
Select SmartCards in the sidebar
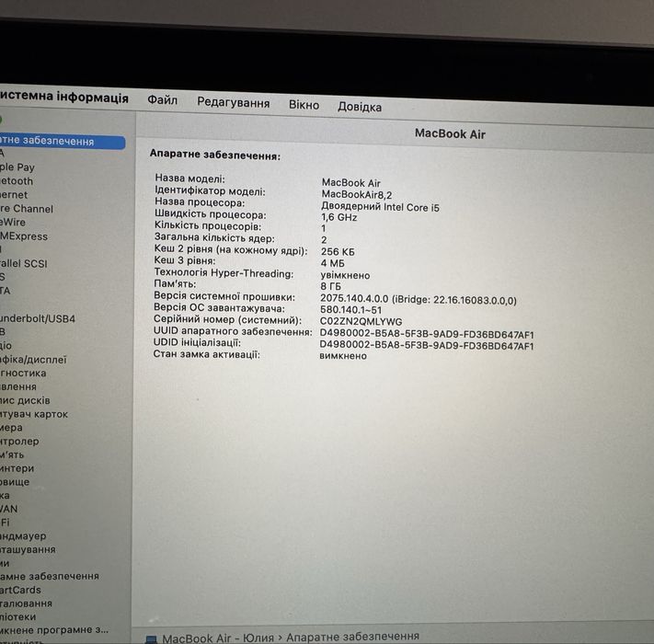tap(20, 590)
